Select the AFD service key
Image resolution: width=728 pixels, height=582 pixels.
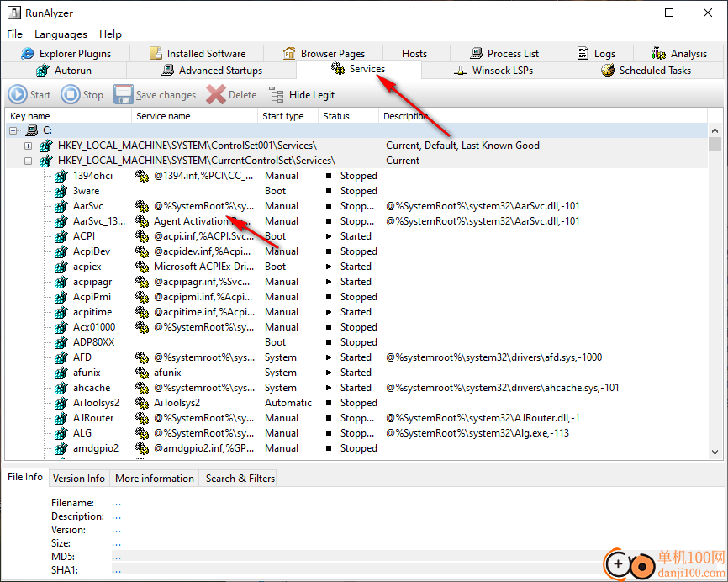82,357
